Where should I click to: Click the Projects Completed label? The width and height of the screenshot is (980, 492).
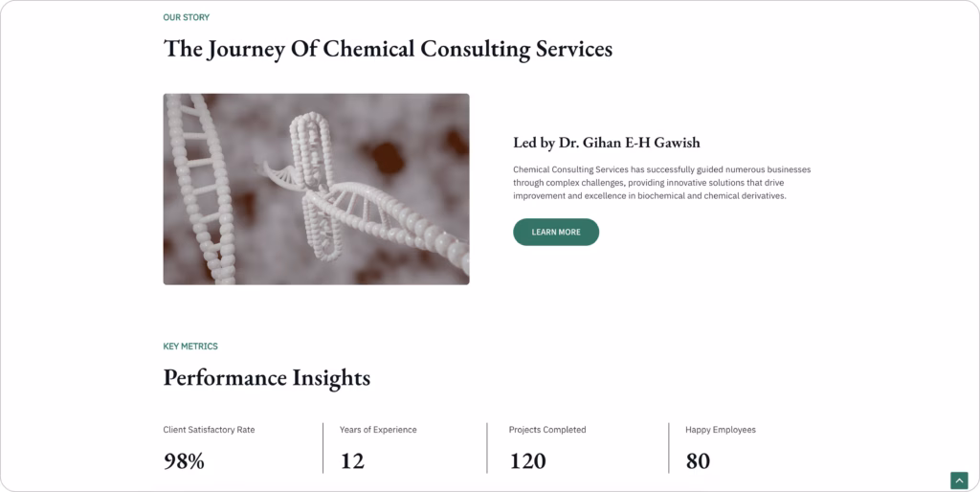click(x=547, y=430)
